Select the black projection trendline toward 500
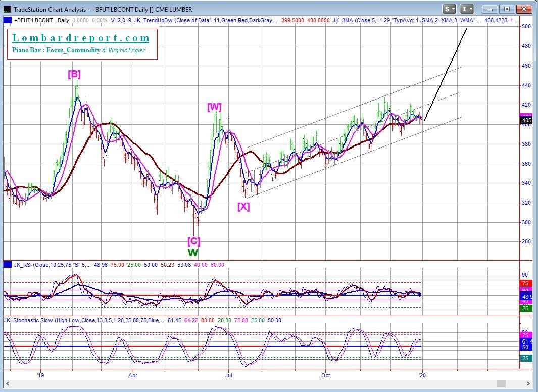The height and width of the screenshot is (392, 538). tap(446, 74)
